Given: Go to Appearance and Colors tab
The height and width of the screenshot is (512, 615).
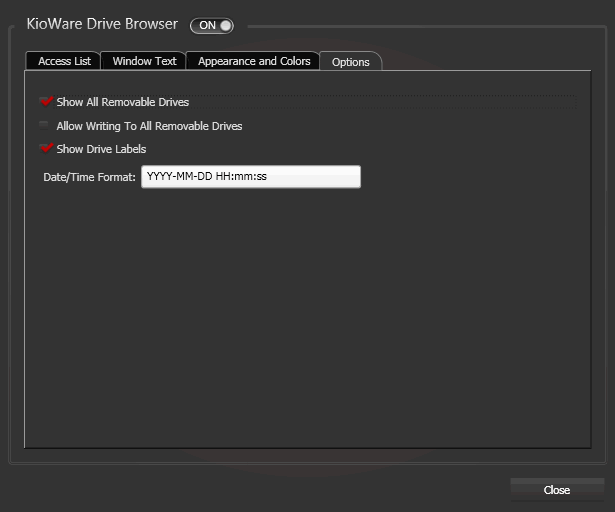Looking at the screenshot, I should (253, 61).
